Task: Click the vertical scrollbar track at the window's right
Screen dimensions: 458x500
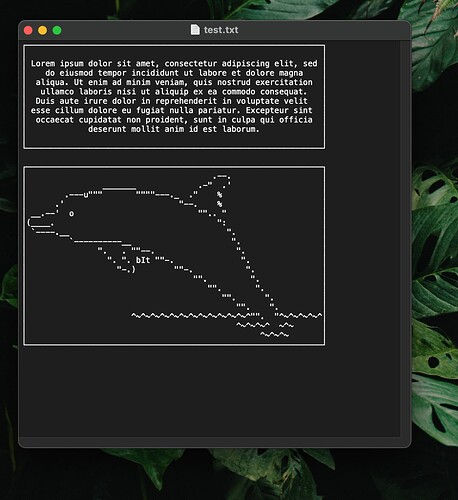Action: (405, 238)
